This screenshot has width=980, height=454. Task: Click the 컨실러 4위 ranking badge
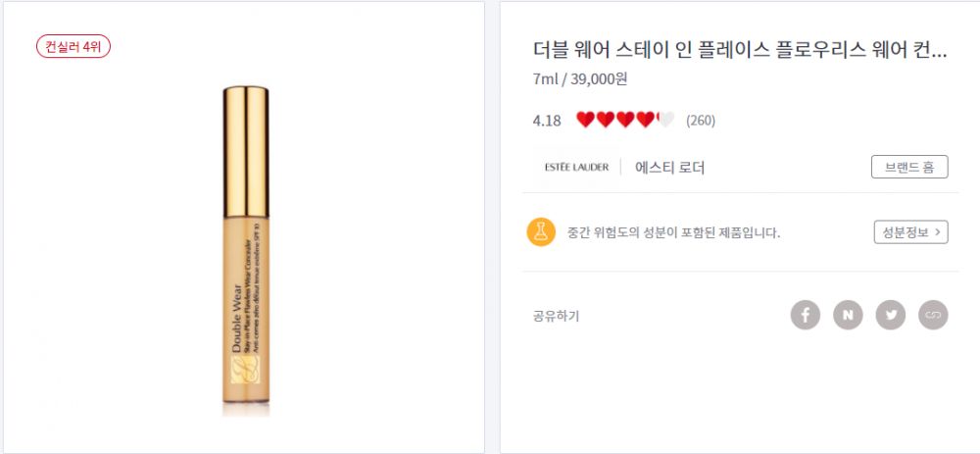coord(73,46)
